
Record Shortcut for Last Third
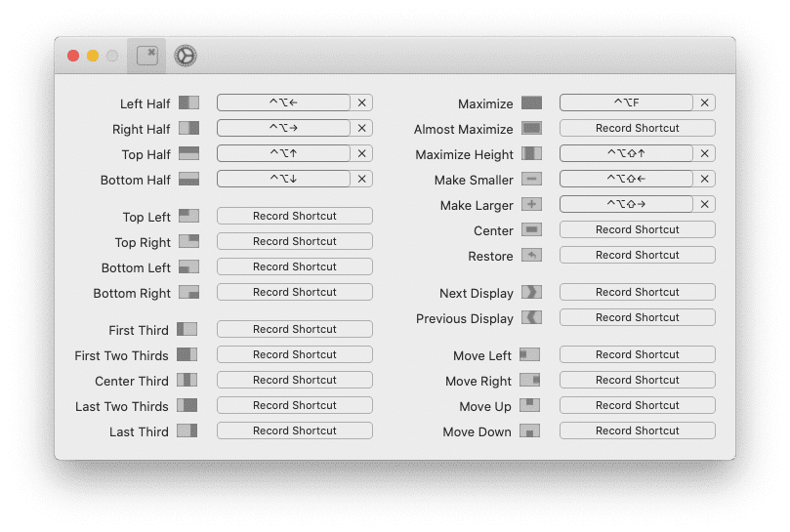coord(295,430)
